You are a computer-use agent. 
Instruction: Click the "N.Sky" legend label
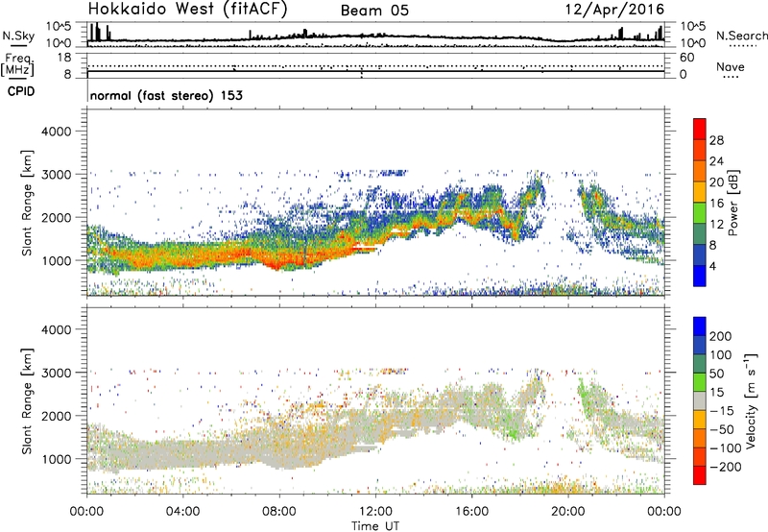click(18, 36)
